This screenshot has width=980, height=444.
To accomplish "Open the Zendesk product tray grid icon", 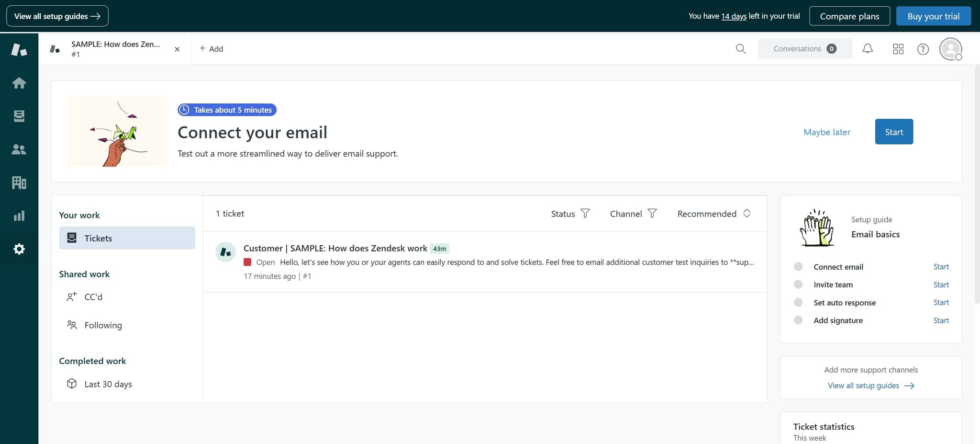I will pyautogui.click(x=898, y=48).
